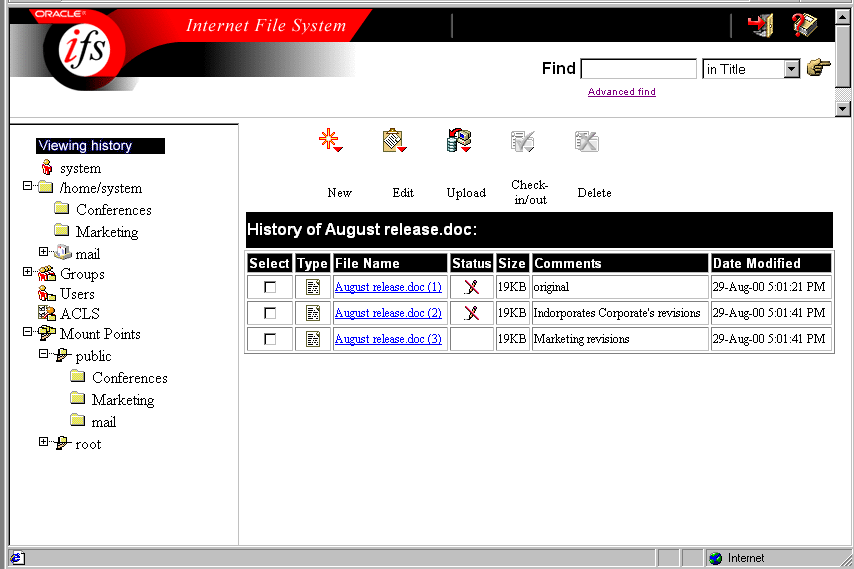Click the mail inbox icon under /home/system
This screenshot has width=854, height=569.
pyautogui.click(x=63, y=252)
